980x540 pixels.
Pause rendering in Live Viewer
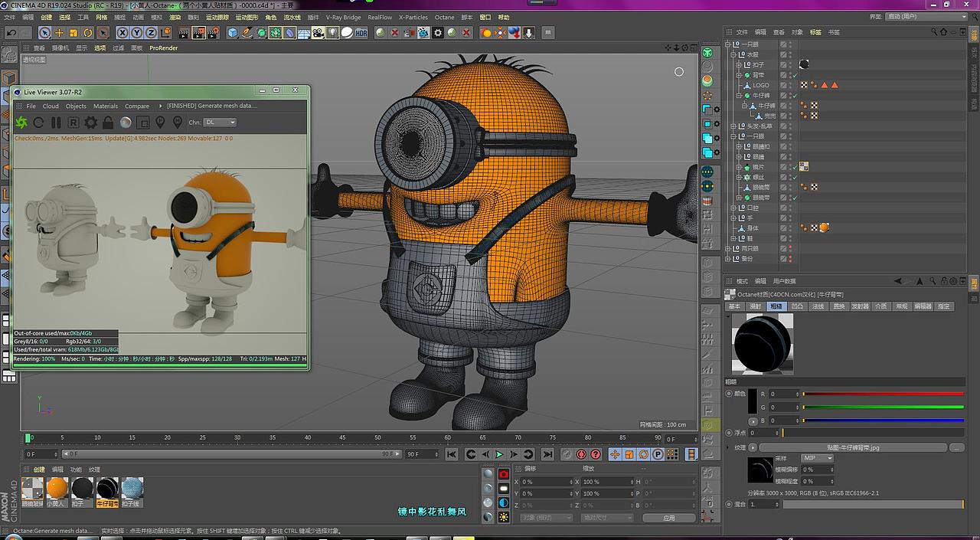pos(56,123)
